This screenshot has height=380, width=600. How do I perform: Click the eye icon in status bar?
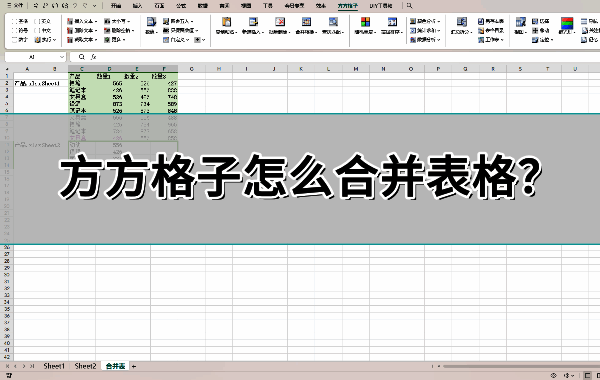click(x=553, y=375)
